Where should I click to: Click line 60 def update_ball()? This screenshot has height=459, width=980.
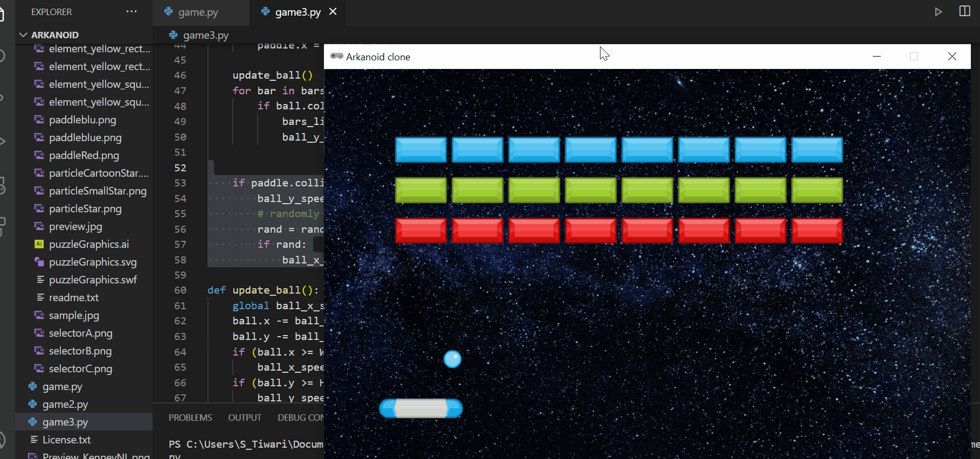(x=263, y=290)
